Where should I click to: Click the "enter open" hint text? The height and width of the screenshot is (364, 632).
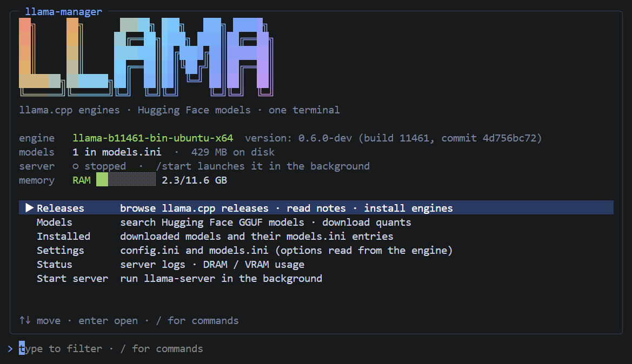coord(108,320)
